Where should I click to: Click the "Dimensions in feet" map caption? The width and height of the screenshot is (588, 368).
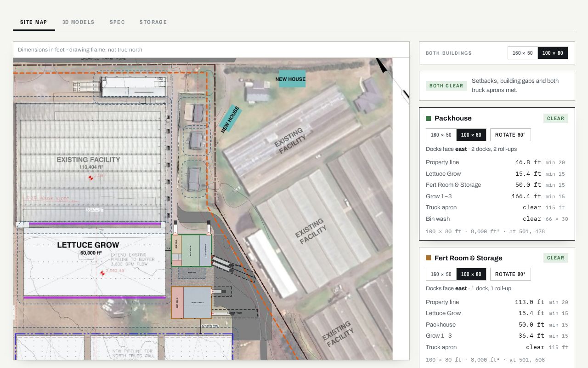(x=80, y=50)
